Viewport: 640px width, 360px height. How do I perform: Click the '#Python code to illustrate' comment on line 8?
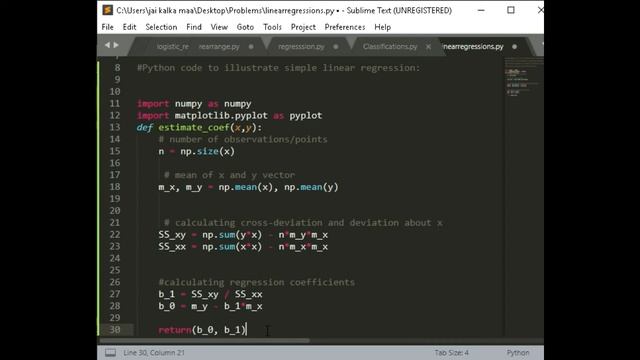(x=278, y=68)
